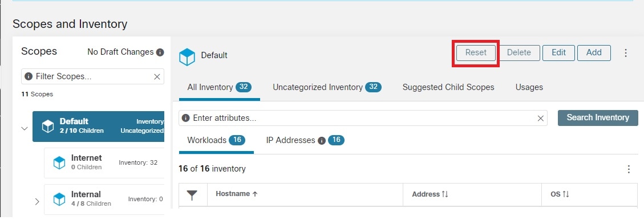644x220 pixels.
Task: Click the info icon next to IP Addresses
Action: click(322, 140)
